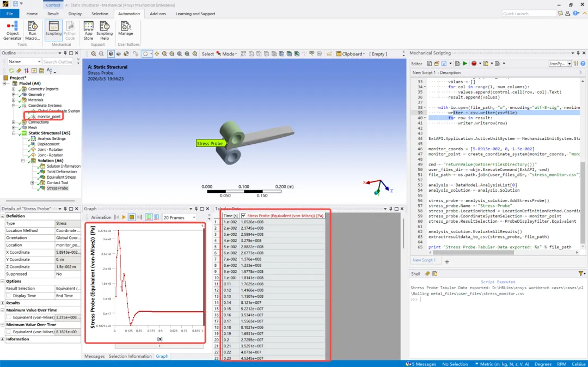This screenshot has width=588, height=367.
Task: Switch to the Selection Information tab
Action: [130, 356]
